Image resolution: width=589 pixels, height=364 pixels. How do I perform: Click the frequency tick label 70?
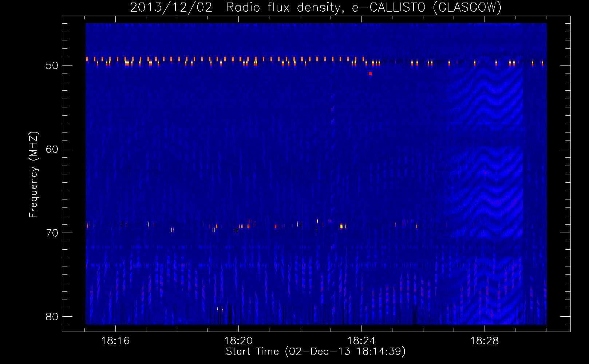tap(52, 233)
